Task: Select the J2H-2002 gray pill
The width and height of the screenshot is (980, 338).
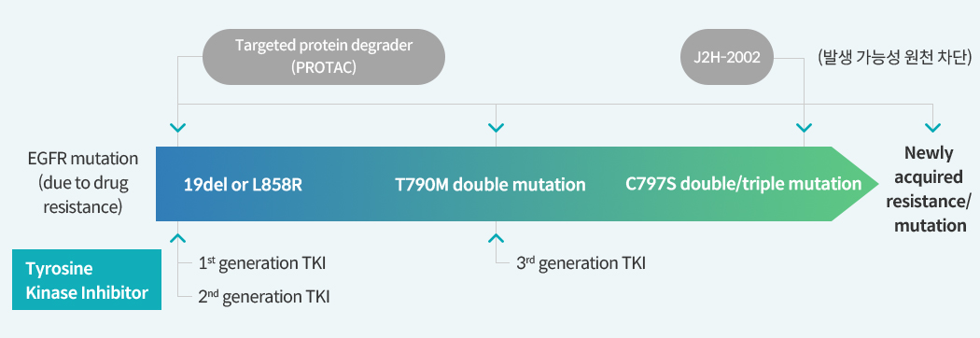Action: pyautogui.click(x=727, y=58)
